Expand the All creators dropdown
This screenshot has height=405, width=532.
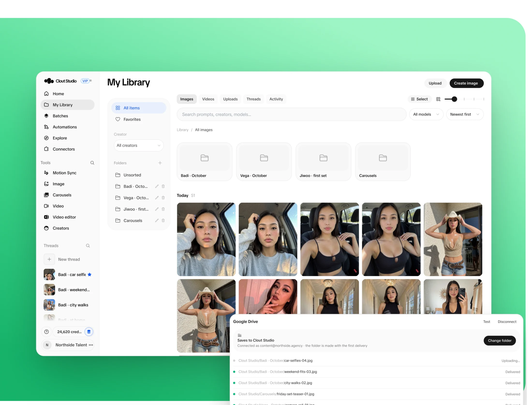tap(139, 146)
